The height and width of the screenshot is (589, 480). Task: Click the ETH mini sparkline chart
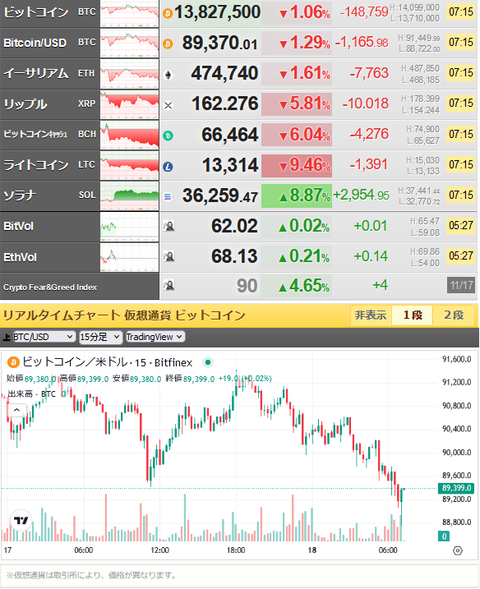129,74
